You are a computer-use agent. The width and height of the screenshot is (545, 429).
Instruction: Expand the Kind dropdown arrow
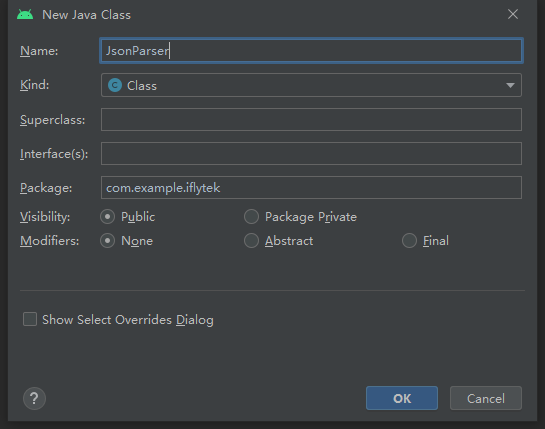click(510, 85)
